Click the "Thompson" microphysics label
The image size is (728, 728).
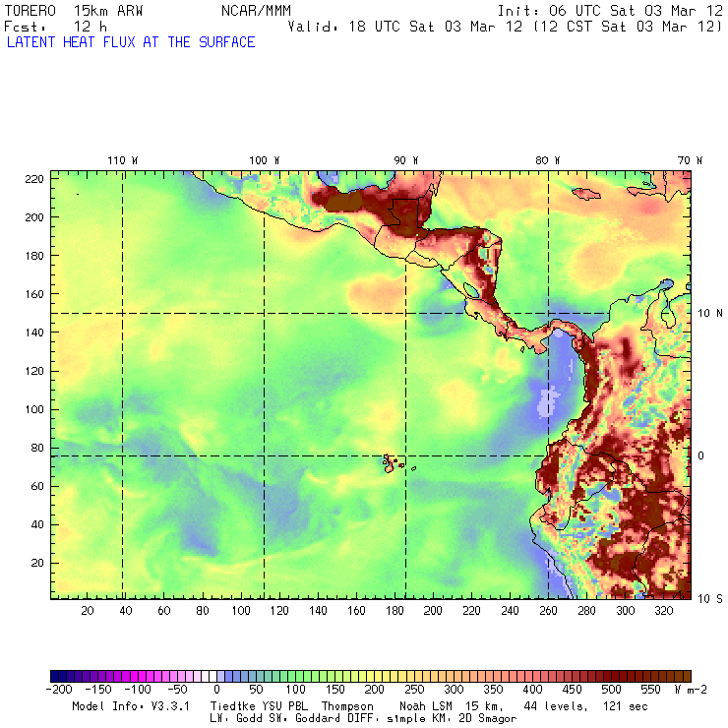click(x=347, y=706)
